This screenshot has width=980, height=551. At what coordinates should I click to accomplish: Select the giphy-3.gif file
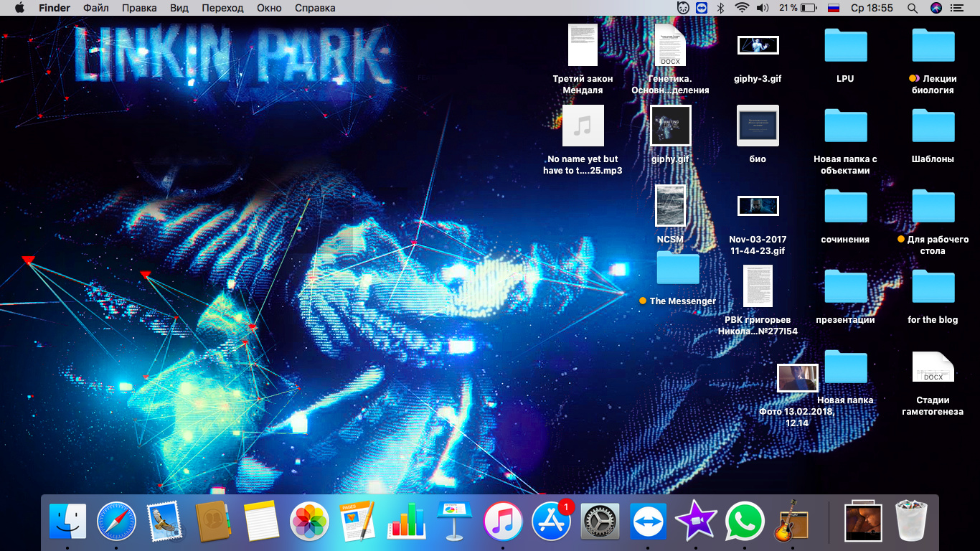758,44
